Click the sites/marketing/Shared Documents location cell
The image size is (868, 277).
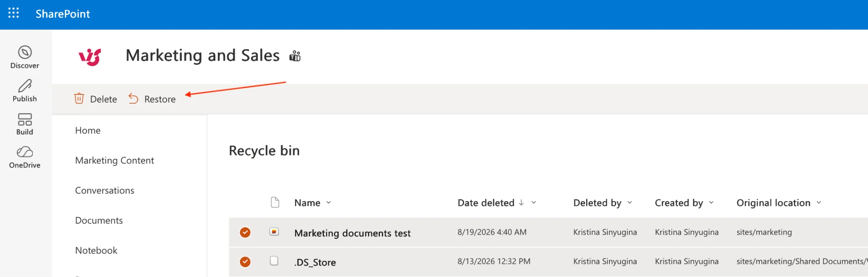[802, 261]
